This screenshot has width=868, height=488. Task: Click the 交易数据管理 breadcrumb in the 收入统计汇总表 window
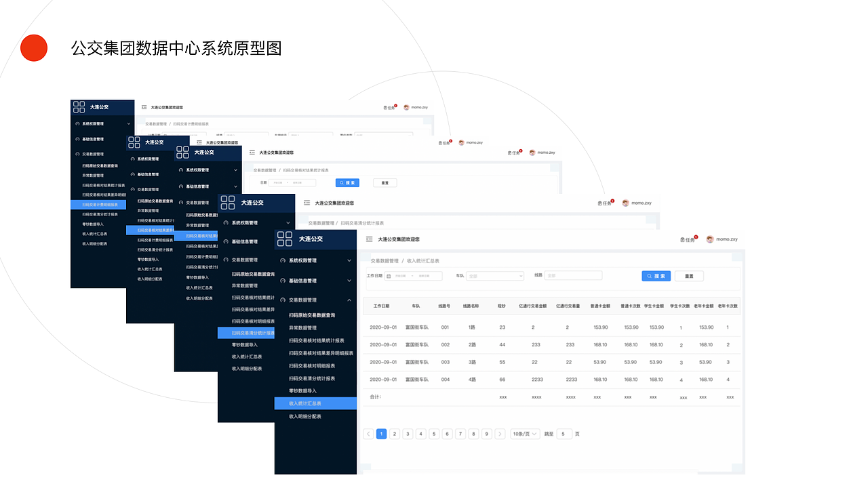(384, 261)
